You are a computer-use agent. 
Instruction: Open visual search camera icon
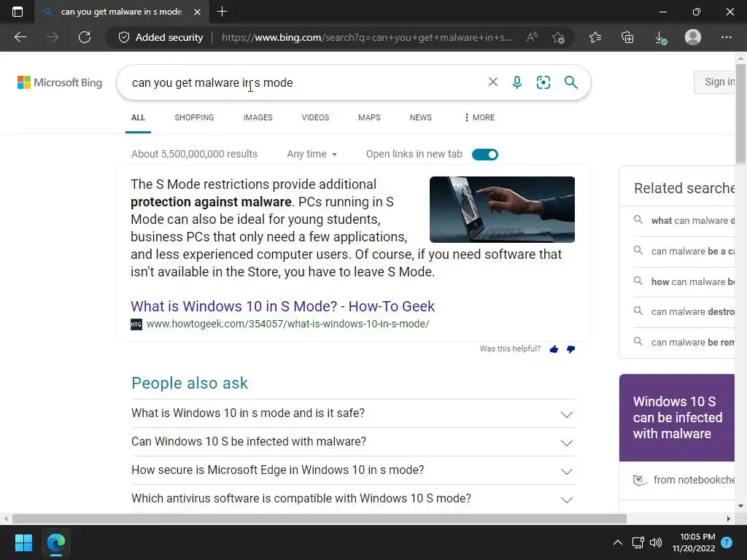pos(543,82)
